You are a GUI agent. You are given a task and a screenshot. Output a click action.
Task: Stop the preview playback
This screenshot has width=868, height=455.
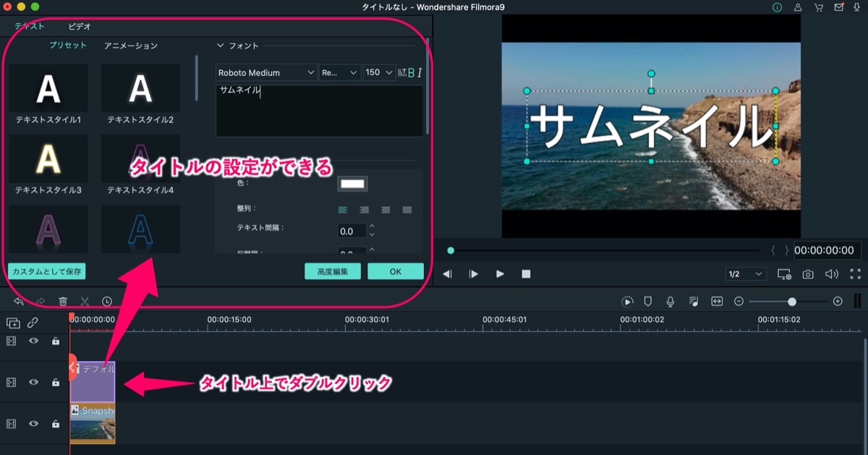[526, 274]
